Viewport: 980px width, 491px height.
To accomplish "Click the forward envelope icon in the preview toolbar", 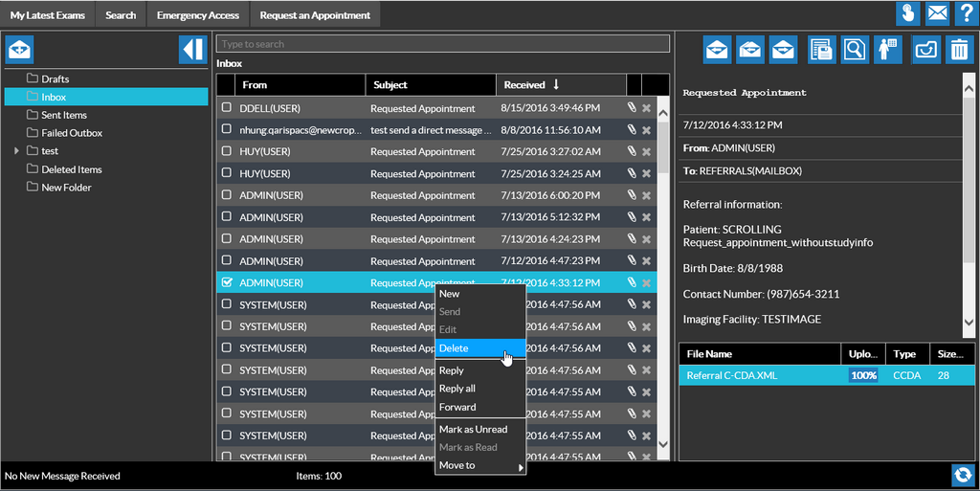I will 783,49.
